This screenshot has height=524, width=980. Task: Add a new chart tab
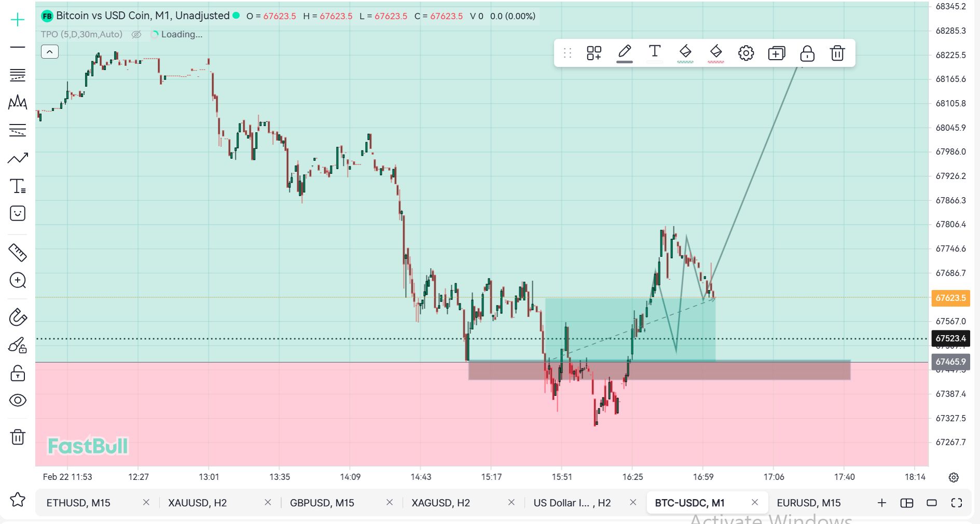(881, 503)
